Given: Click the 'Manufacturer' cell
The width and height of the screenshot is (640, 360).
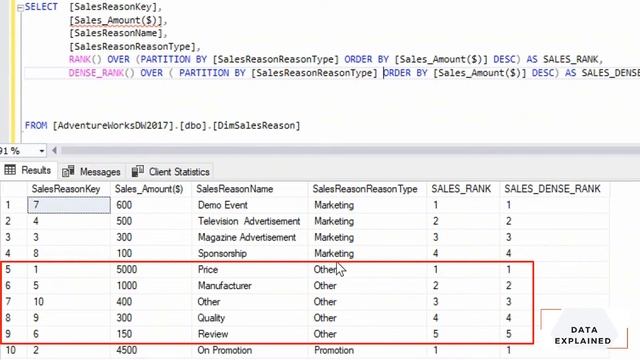Looking at the screenshot, I should (250, 286).
